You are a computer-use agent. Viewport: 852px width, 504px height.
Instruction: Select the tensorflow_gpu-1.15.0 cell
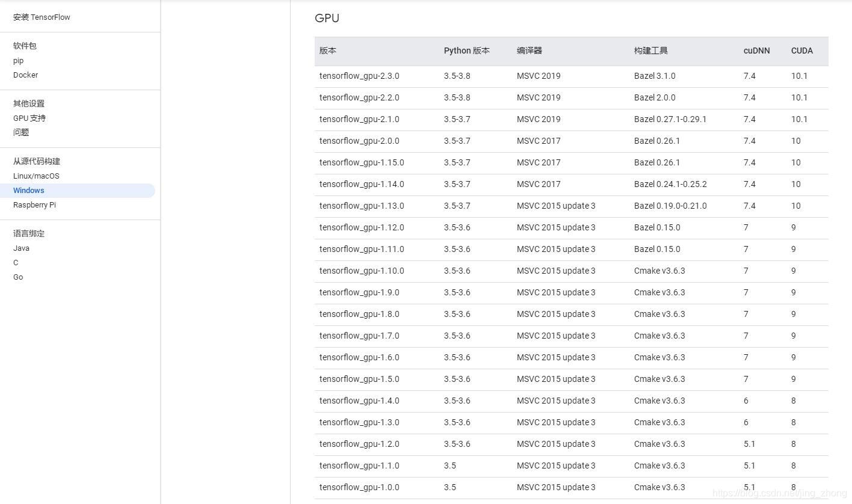pos(362,163)
